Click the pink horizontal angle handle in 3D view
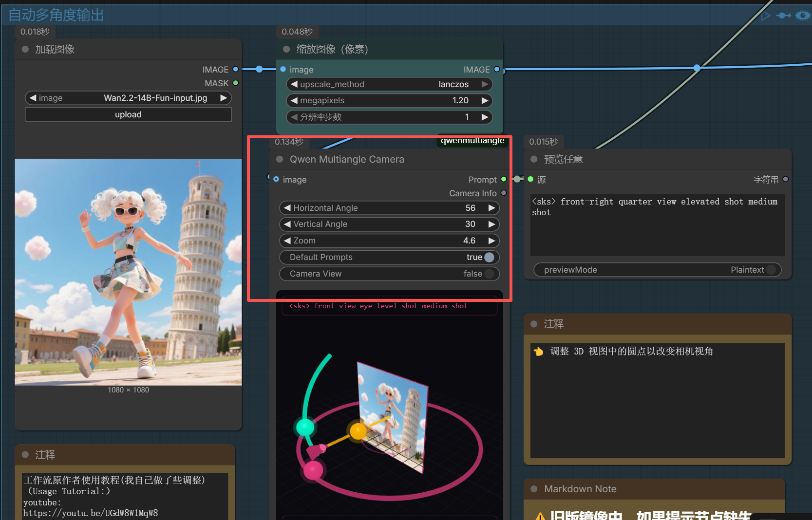 313,470
